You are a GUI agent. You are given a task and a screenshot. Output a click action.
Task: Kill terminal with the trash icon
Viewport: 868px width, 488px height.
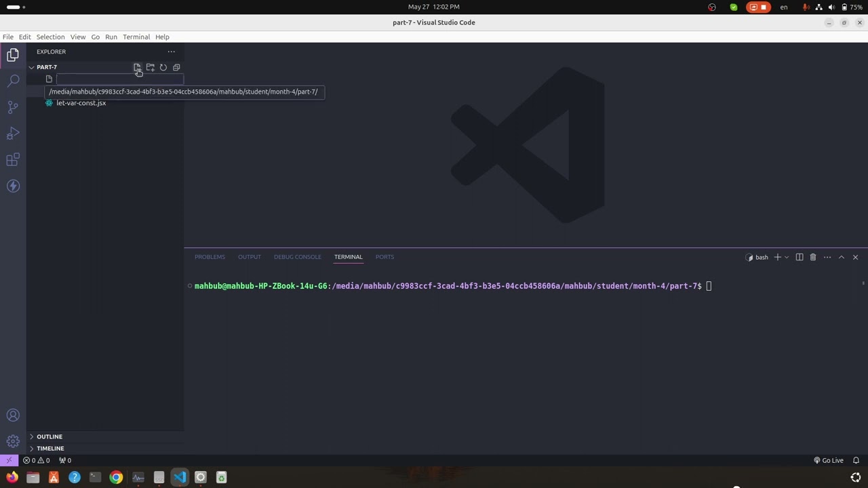coord(813,257)
